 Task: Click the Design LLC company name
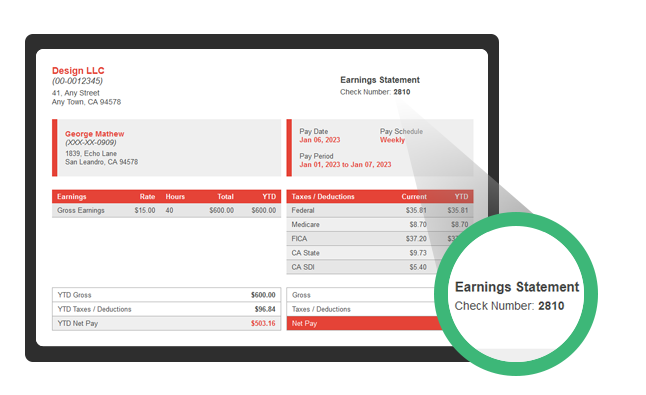click(x=78, y=70)
